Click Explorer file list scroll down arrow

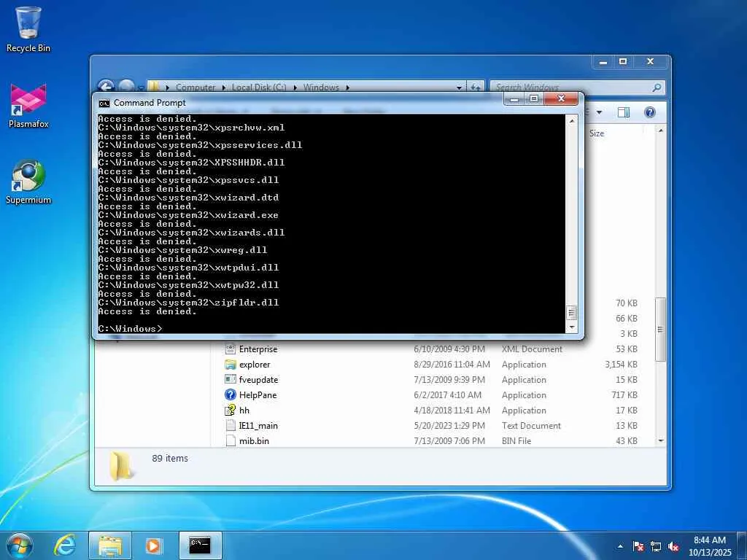coord(661,441)
